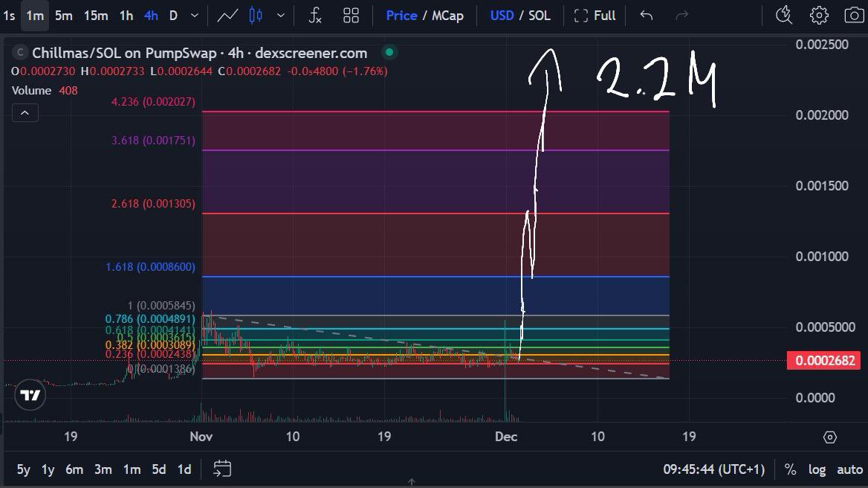The image size is (868, 488).
Task: Select the 1s timeframe
Action: (9, 16)
